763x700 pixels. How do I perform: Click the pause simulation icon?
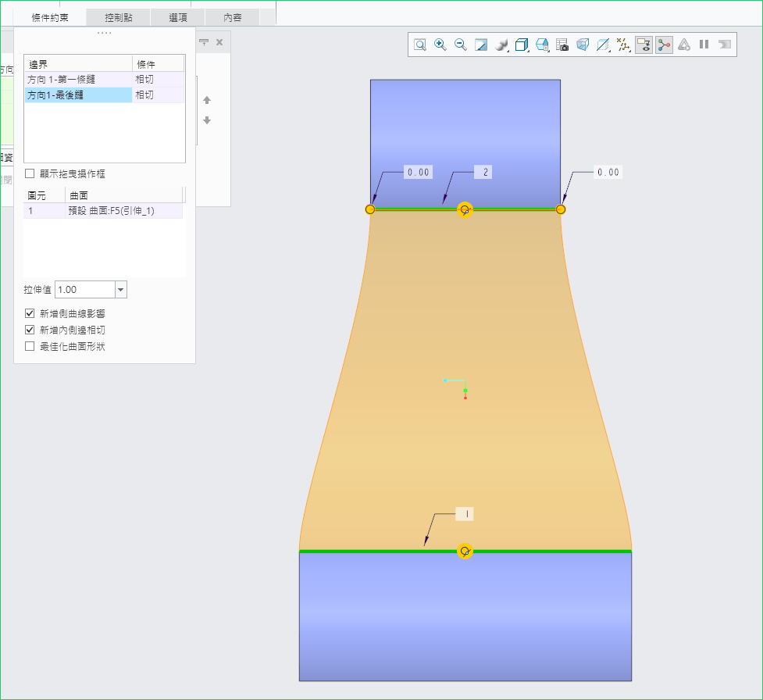[x=704, y=45]
